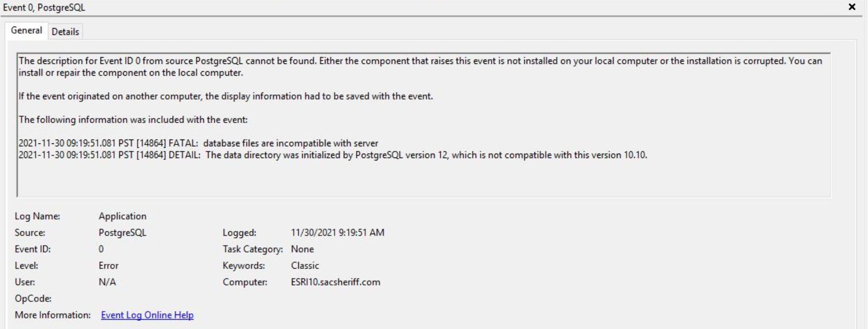Click the Level value Error

108,266
